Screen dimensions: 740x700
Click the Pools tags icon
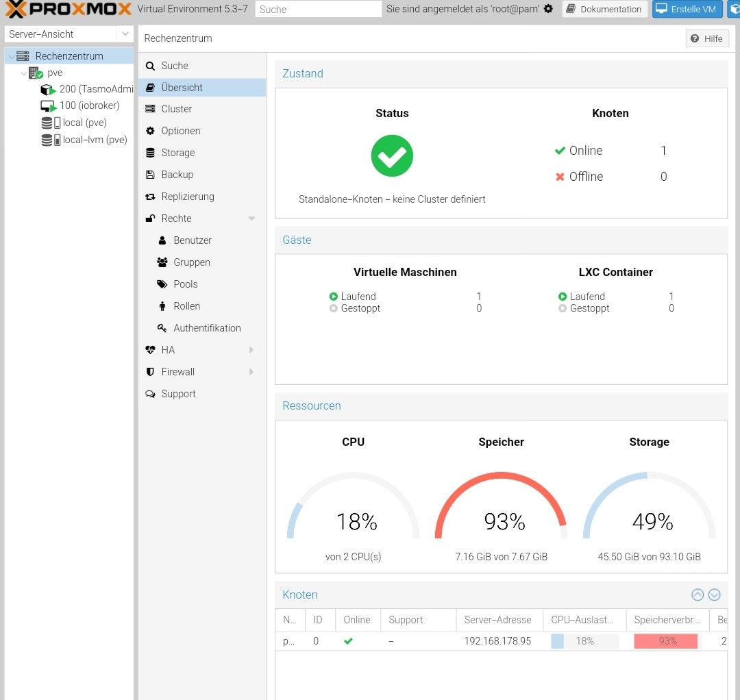coord(162,284)
